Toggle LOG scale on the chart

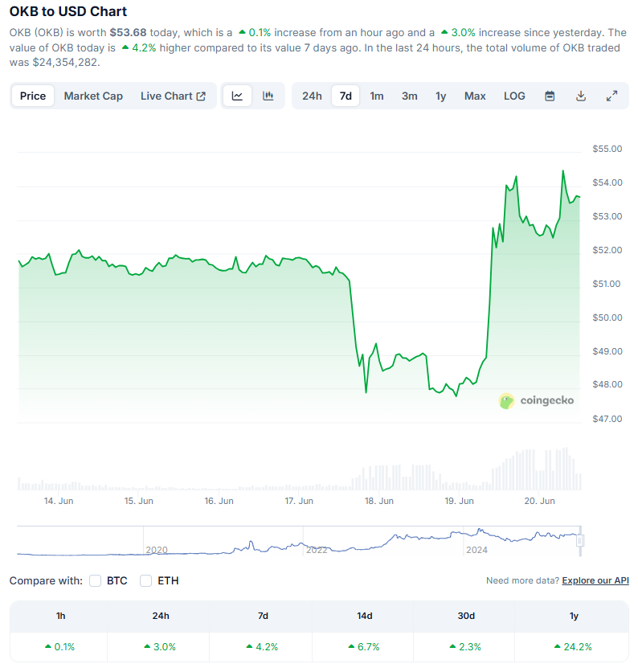coord(514,96)
